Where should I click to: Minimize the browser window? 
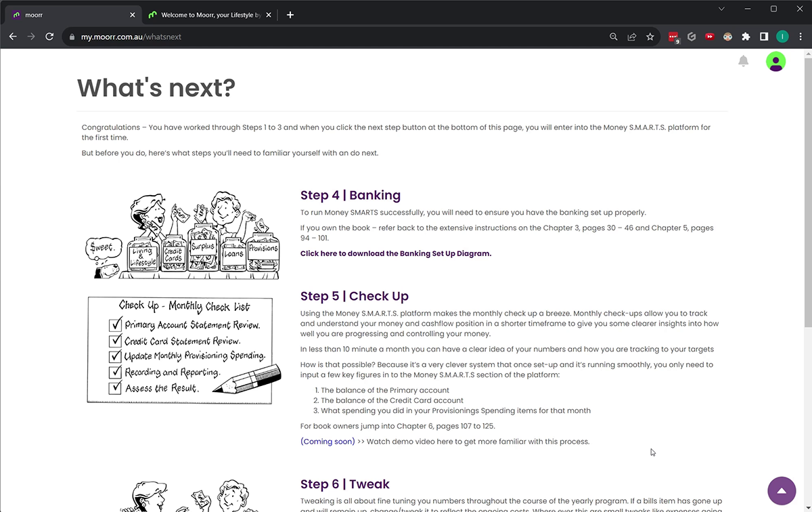pos(747,9)
